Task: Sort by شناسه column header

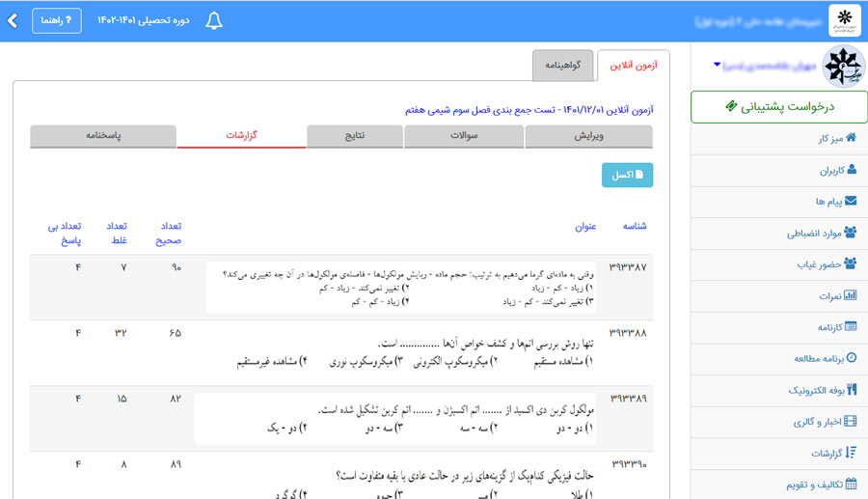Action: 635,226
